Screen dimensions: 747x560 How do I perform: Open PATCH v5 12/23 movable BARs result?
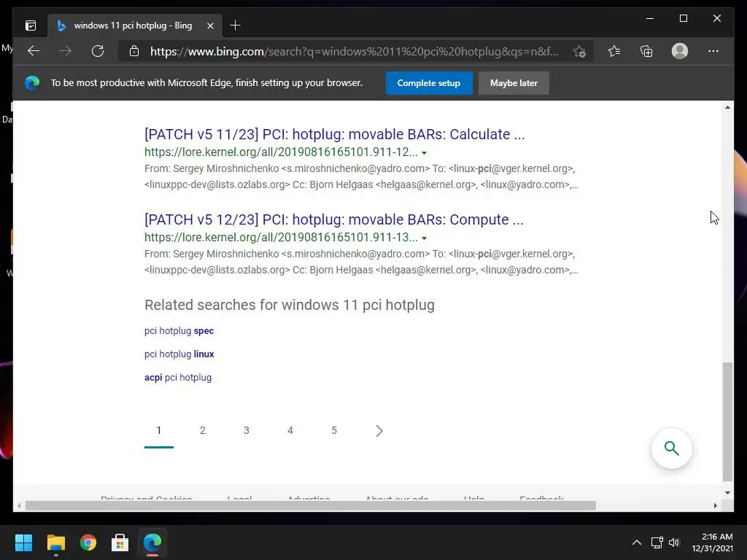pyautogui.click(x=334, y=219)
